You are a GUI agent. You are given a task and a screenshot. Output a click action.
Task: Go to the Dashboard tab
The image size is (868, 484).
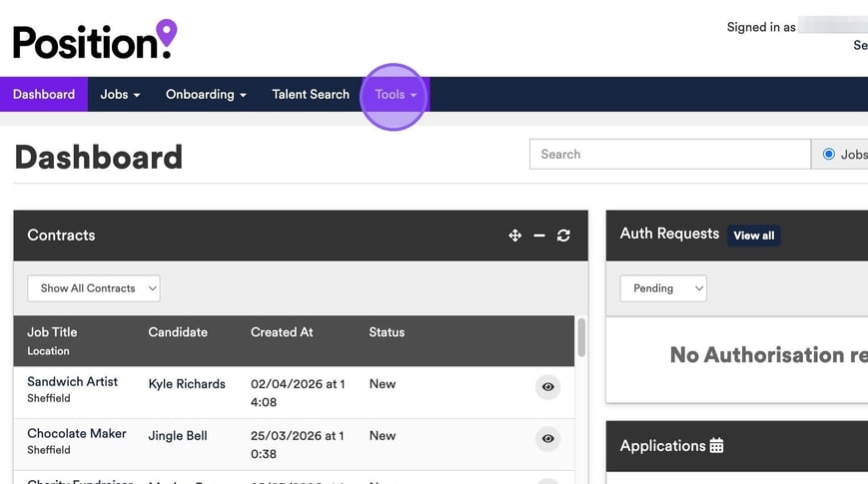(x=44, y=95)
